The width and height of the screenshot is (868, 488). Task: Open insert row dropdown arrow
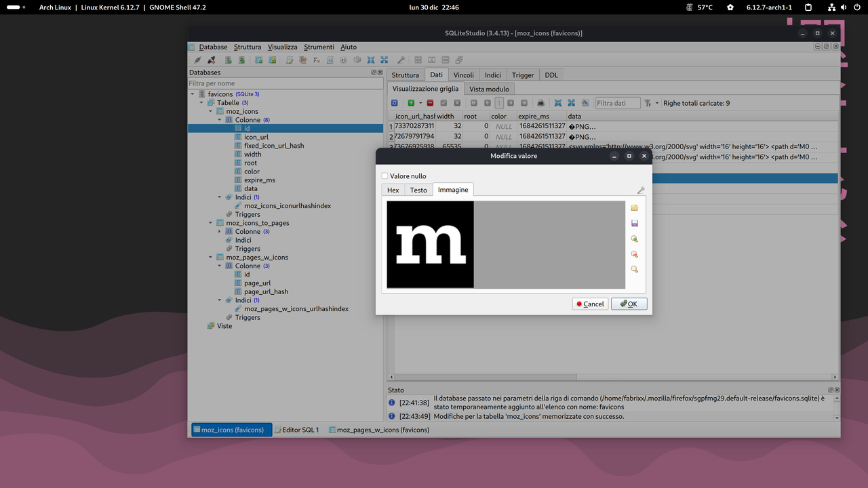tap(419, 103)
